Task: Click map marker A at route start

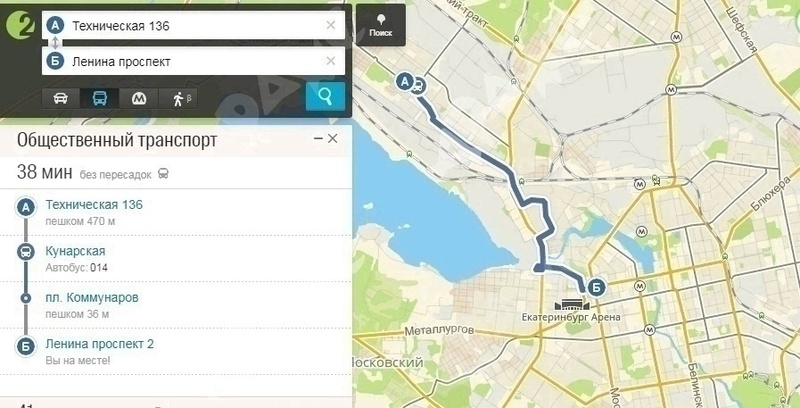Action: point(405,81)
